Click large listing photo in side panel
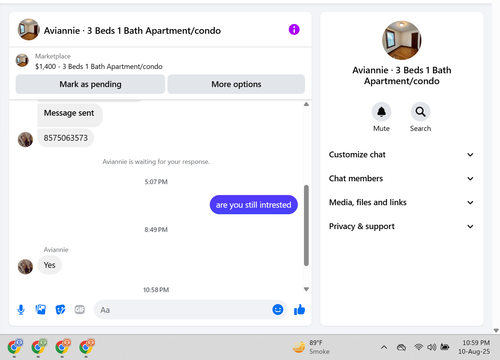 402,40
